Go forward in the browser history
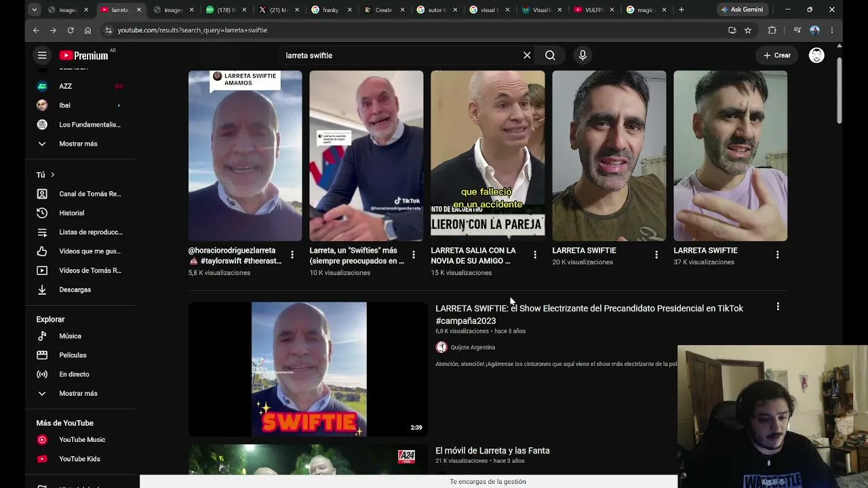Viewport: 868px width, 488px height. [x=53, y=30]
